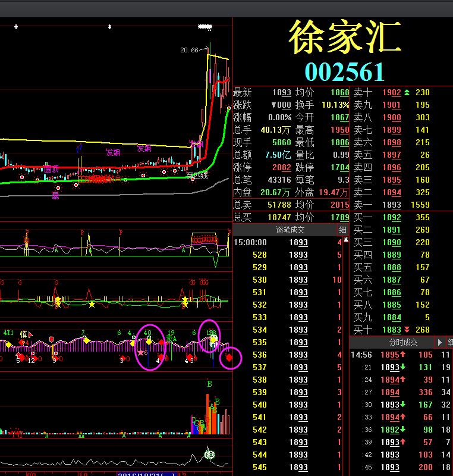Click the 今开 value 1867

340,117
